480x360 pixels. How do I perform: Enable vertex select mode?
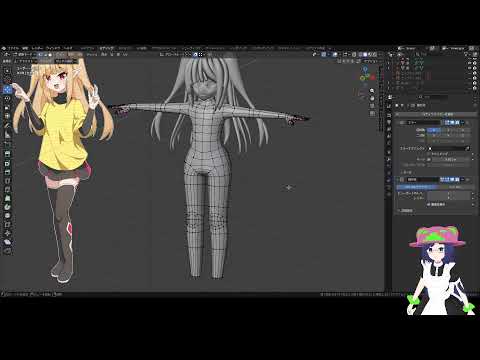[x=39, y=54]
